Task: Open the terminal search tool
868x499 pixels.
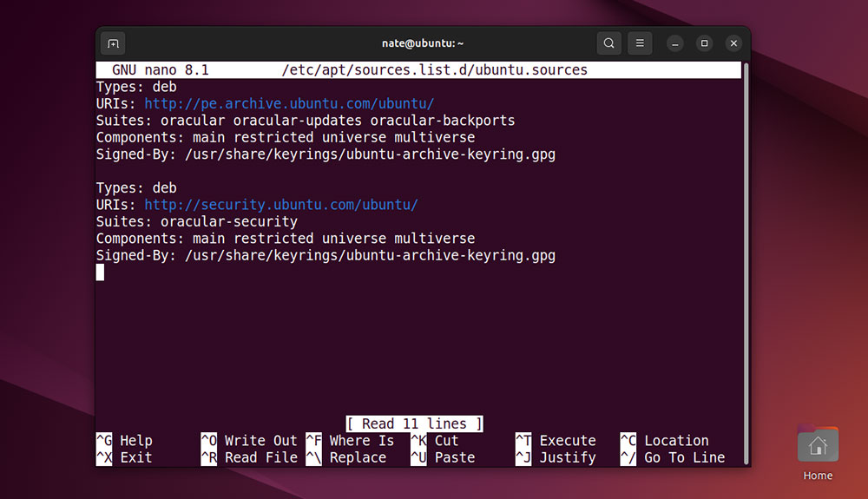Action: pyautogui.click(x=609, y=43)
